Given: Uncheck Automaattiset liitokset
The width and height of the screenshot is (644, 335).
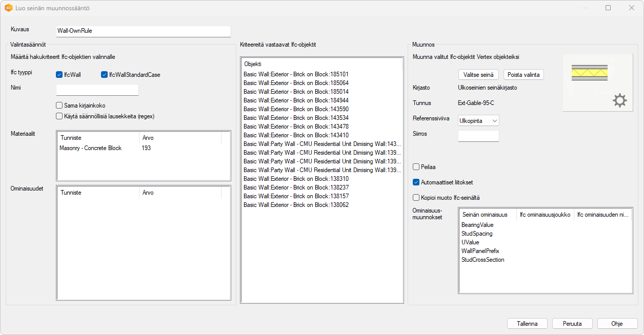Looking at the screenshot, I should (x=416, y=182).
